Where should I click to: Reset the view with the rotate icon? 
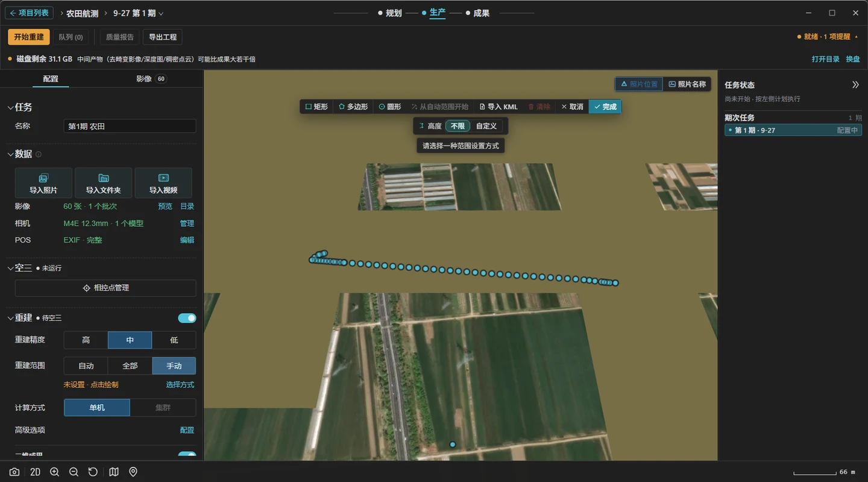click(x=93, y=472)
